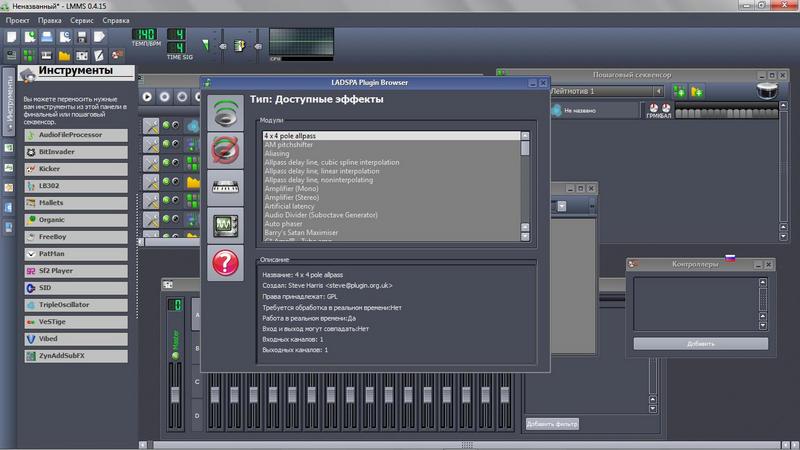
Task: Mute the third track in Song Editor
Action: (x=166, y=162)
